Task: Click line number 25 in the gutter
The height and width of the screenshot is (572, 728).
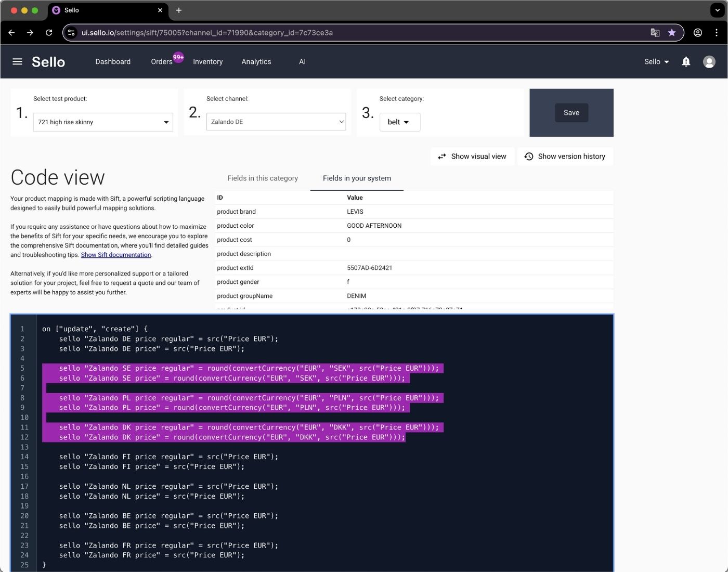Action: (x=24, y=565)
